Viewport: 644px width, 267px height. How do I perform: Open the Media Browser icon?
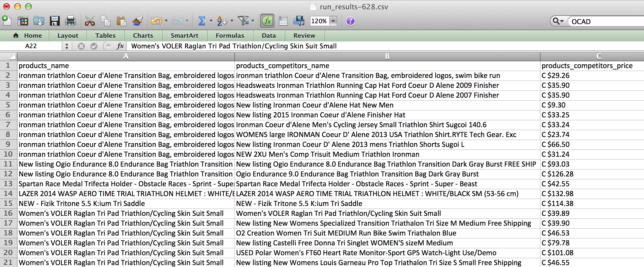(x=299, y=21)
